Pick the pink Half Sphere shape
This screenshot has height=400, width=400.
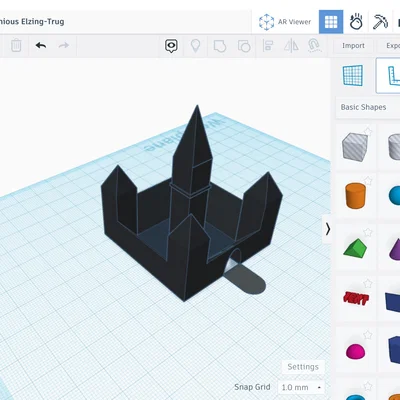pyautogui.click(x=355, y=351)
